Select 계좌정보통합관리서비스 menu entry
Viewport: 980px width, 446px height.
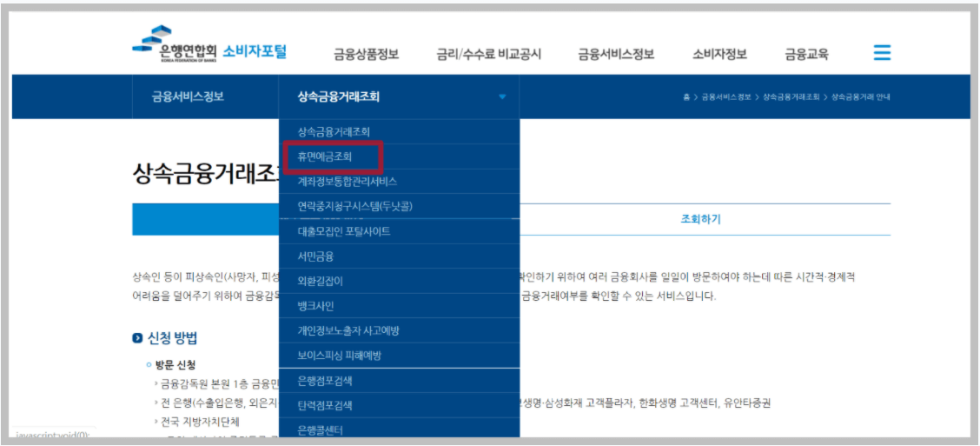pyautogui.click(x=399, y=182)
